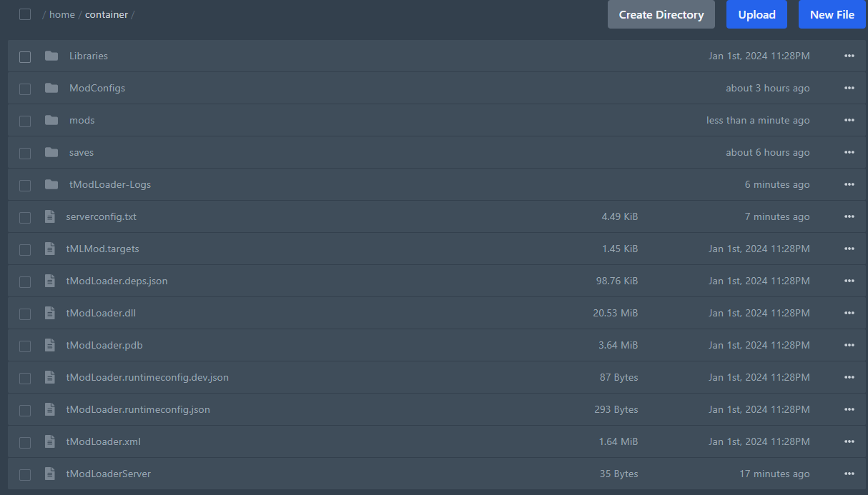This screenshot has width=868, height=495.
Task: Show actions menu for tMLMod.targets
Action: (849, 249)
